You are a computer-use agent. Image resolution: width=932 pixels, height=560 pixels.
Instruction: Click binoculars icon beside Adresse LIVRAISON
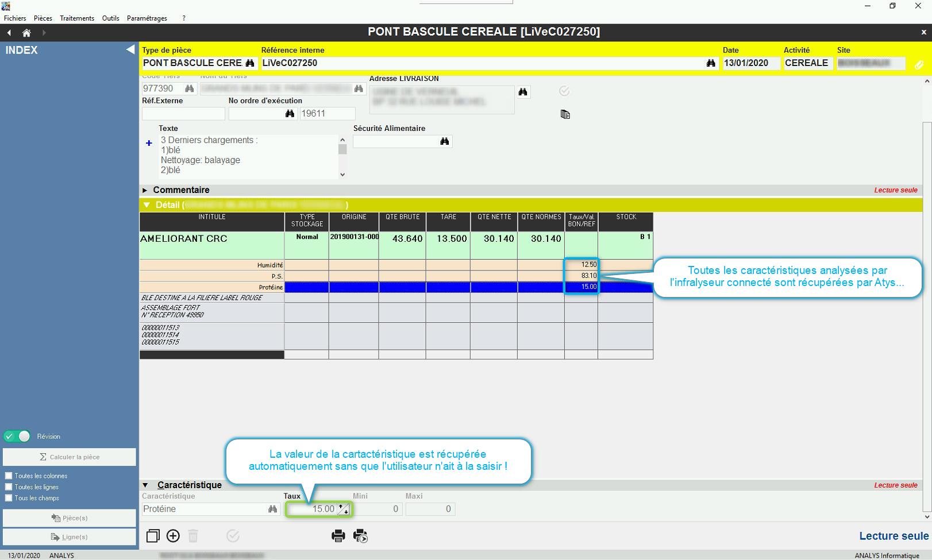click(523, 92)
